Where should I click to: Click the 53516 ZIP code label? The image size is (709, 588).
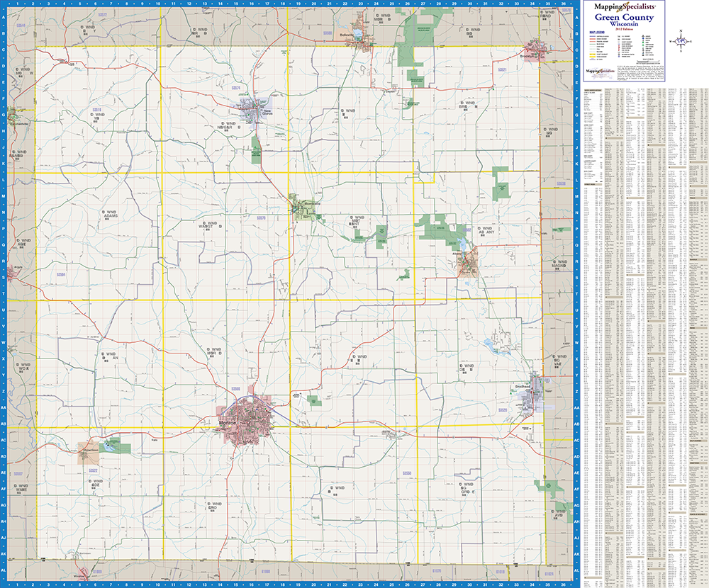click(x=97, y=109)
